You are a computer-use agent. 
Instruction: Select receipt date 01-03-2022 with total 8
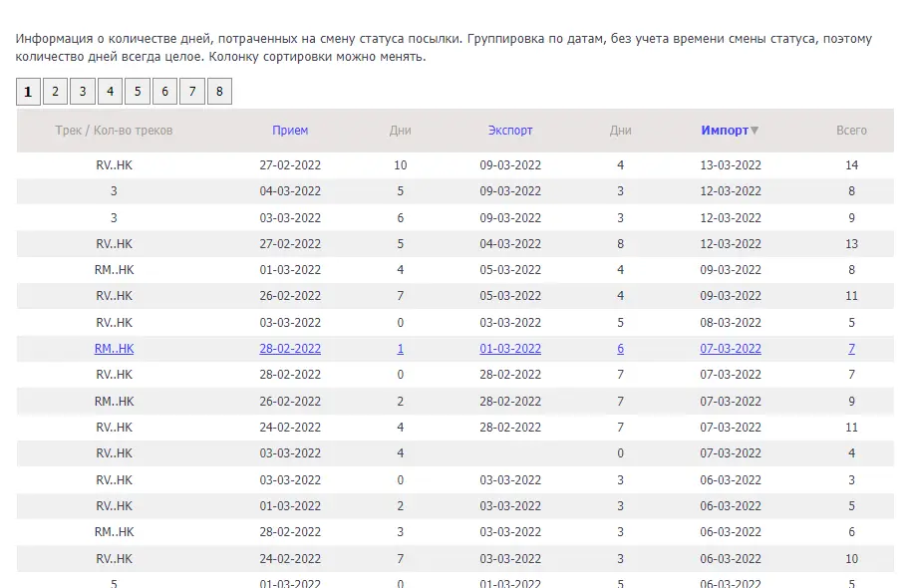tap(290, 270)
